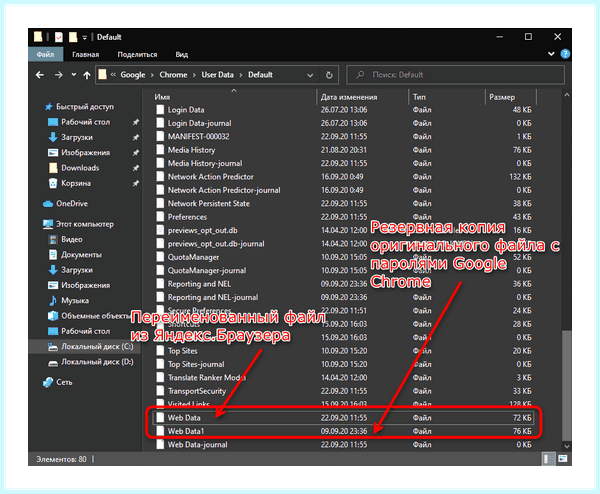The height and width of the screenshot is (494, 600).
Task: Select previews_opt_out.db file icon
Action: coord(160,230)
